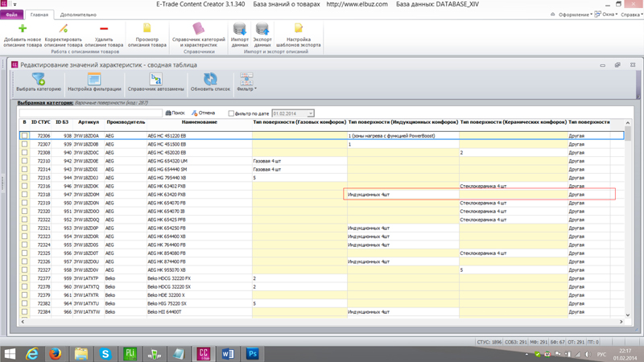This screenshot has height=362, width=644.
Task: Tick the checkbox for ID 72310
Action: point(25,161)
